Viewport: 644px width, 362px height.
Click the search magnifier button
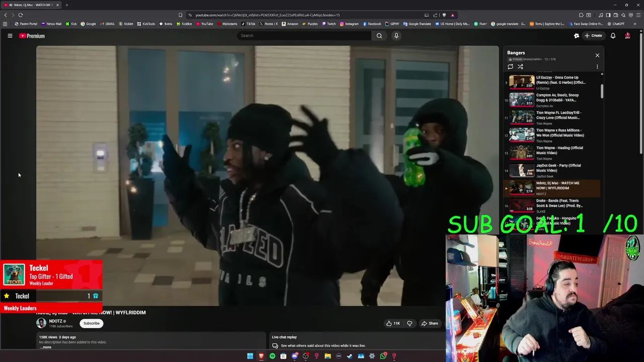(x=379, y=36)
